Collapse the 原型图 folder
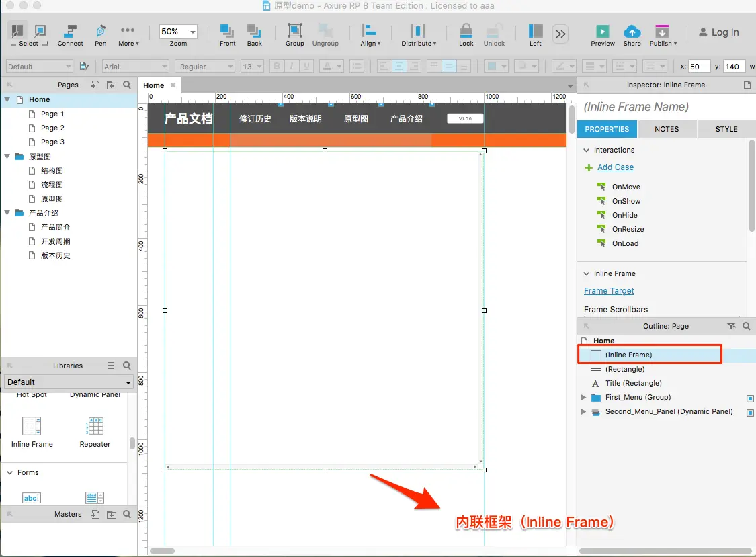The image size is (756, 557). click(7, 157)
